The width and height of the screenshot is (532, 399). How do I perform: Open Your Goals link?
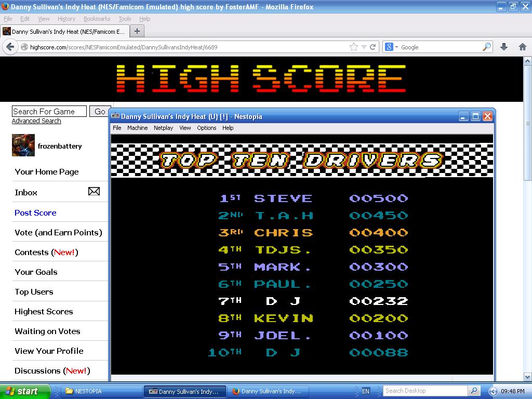coord(36,272)
